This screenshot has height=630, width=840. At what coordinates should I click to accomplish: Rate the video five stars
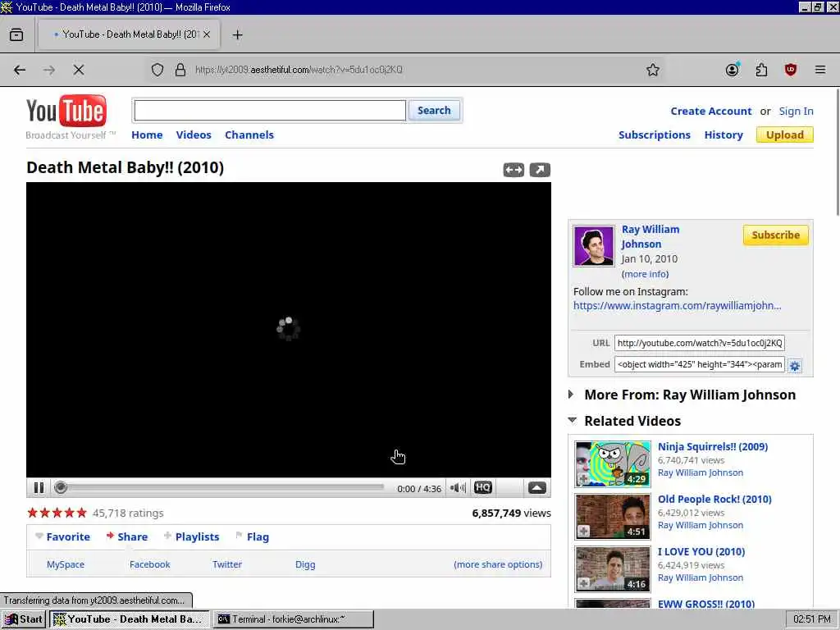81,513
